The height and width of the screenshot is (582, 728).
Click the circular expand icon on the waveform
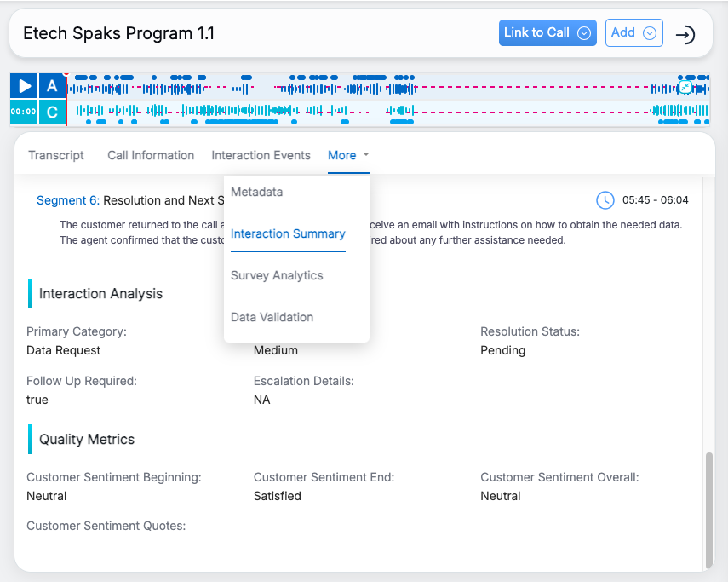pyautogui.click(x=685, y=88)
